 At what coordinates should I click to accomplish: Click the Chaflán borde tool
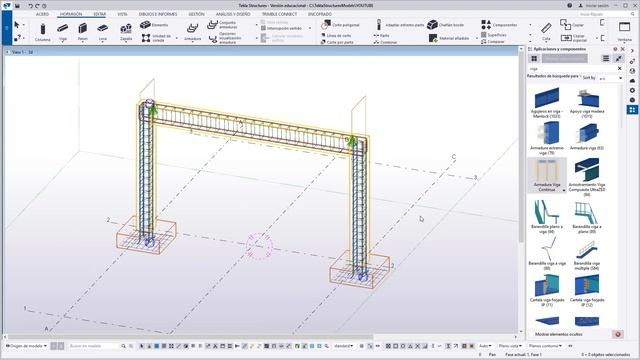[x=446, y=25]
